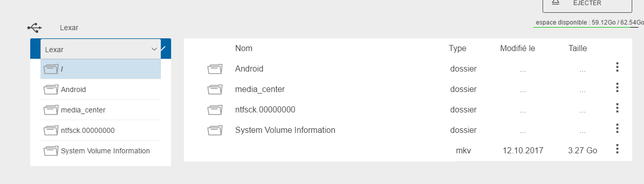Expand the Lexar drive dropdown

coord(101,49)
